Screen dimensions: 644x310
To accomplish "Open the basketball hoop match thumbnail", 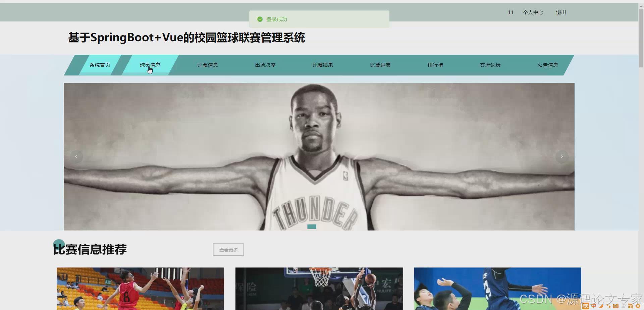I will [319, 289].
